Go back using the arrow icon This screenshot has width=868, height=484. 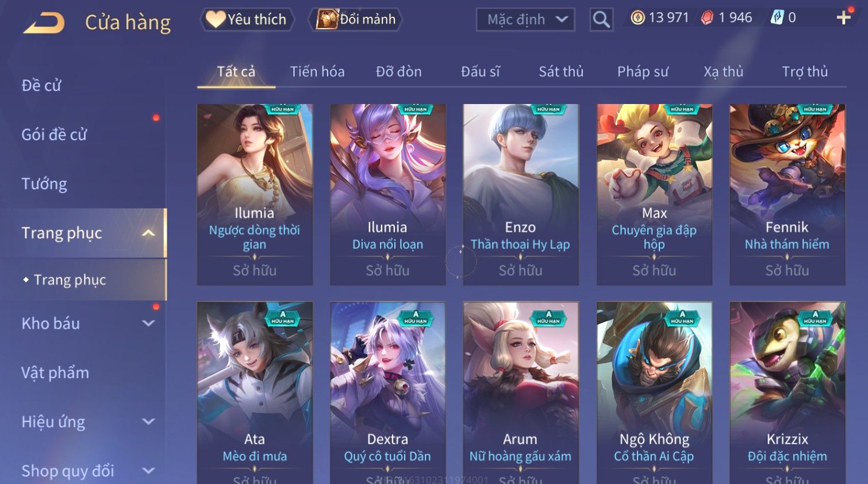click(x=44, y=23)
